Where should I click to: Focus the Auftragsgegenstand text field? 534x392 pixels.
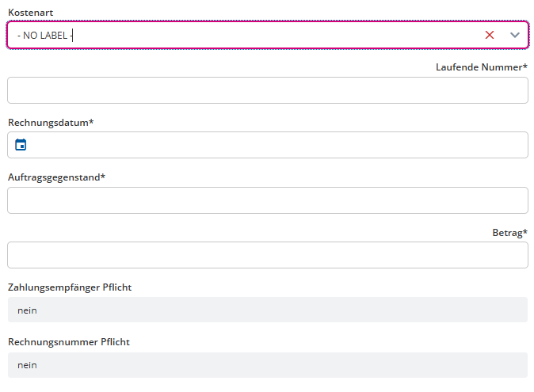click(268, 200)
